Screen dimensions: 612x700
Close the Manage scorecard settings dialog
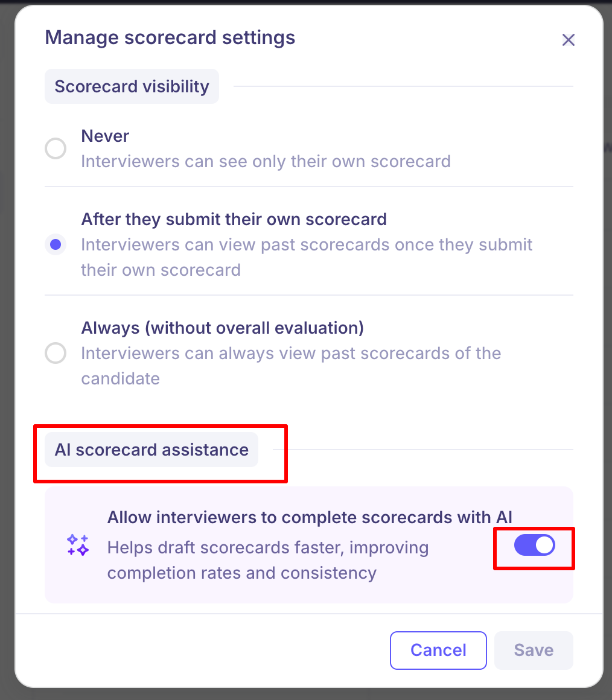tap(568, 40)
